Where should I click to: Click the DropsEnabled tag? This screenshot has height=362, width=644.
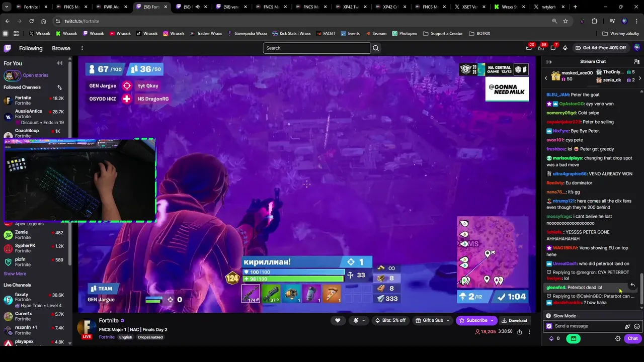tap(150, 337)
